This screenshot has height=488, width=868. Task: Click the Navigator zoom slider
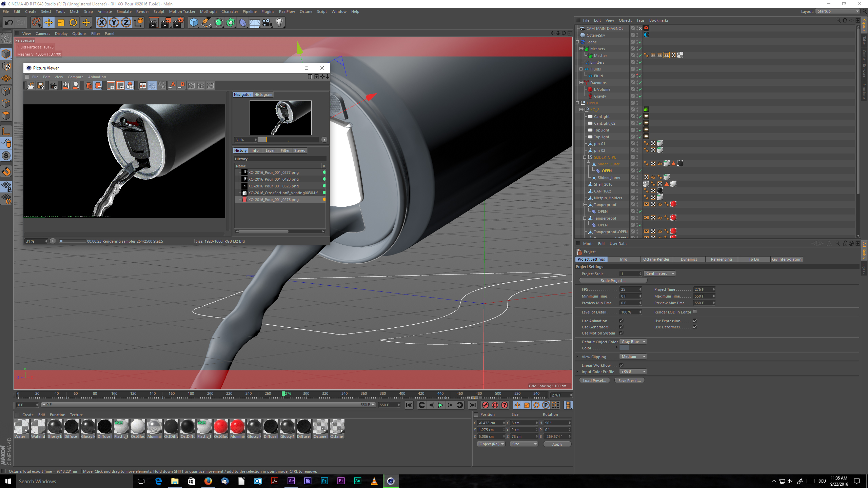pyautogui.click(x=288, y=140)
